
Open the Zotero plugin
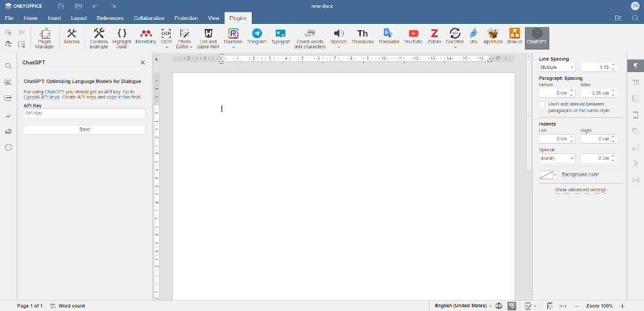[435, 36]
